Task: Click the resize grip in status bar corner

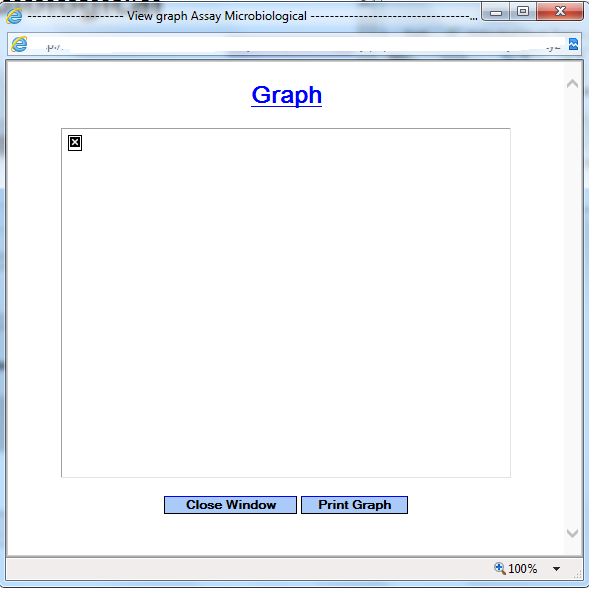Action: [x=577, y=573]
